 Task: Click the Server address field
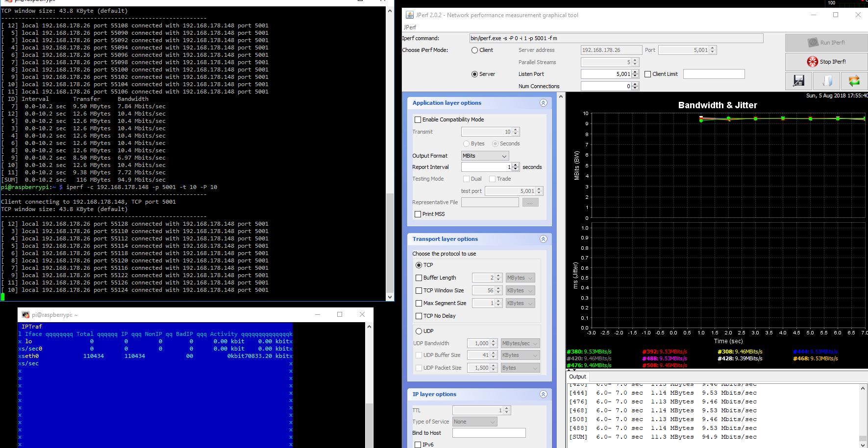point(611,50)
